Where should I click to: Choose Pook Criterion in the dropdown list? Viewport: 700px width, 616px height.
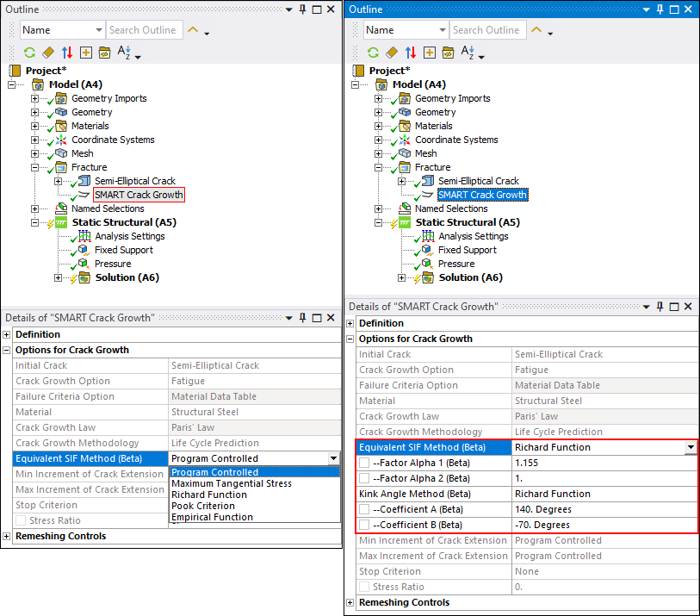[x=203, y=506]
